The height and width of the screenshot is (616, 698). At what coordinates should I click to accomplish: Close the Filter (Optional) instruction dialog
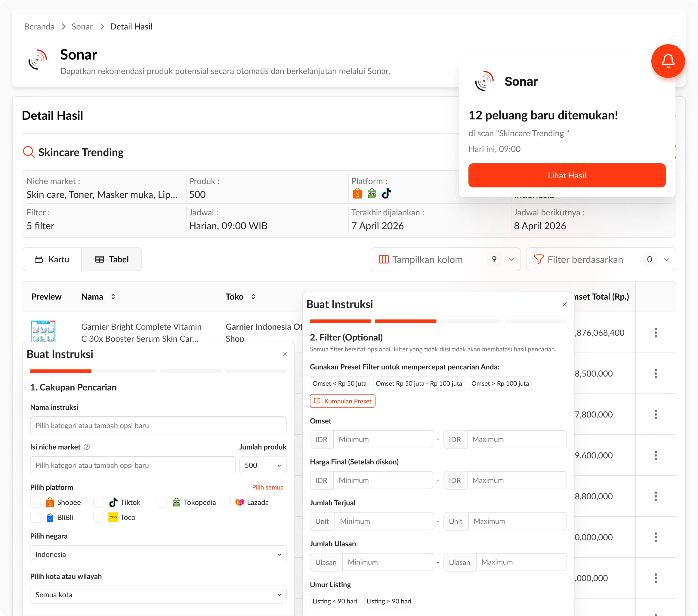(x=564, y=304)
